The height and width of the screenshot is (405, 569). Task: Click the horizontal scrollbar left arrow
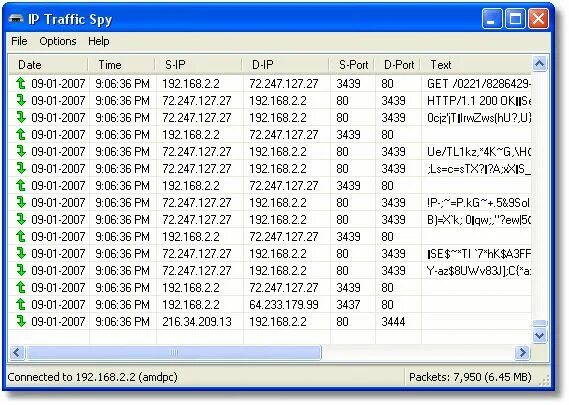click(x=17, y=352)
